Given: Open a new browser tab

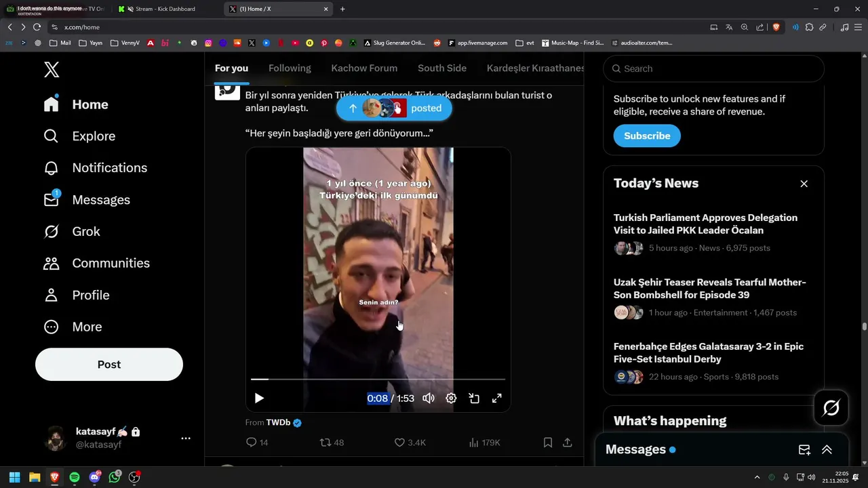Looking at the screenshot, I should click(342, 9).
